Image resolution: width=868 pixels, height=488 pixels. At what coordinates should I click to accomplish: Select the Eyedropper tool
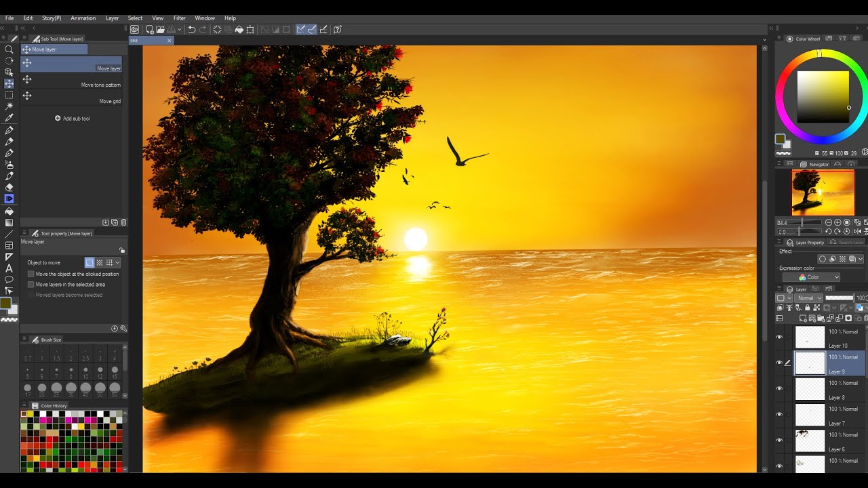tap(9, 118)
